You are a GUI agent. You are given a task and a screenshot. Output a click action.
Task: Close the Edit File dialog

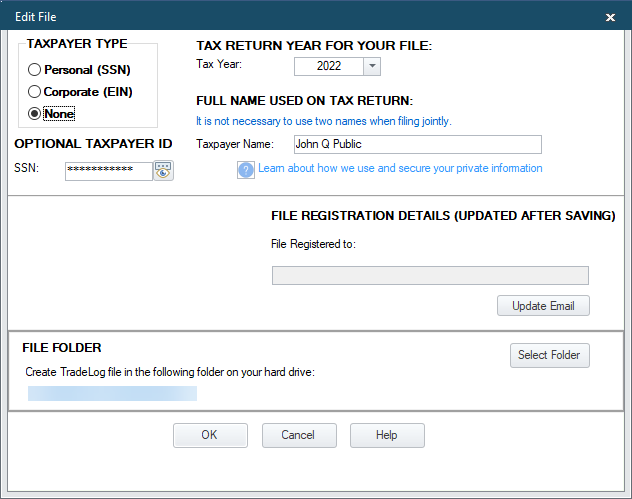[610, 17]
